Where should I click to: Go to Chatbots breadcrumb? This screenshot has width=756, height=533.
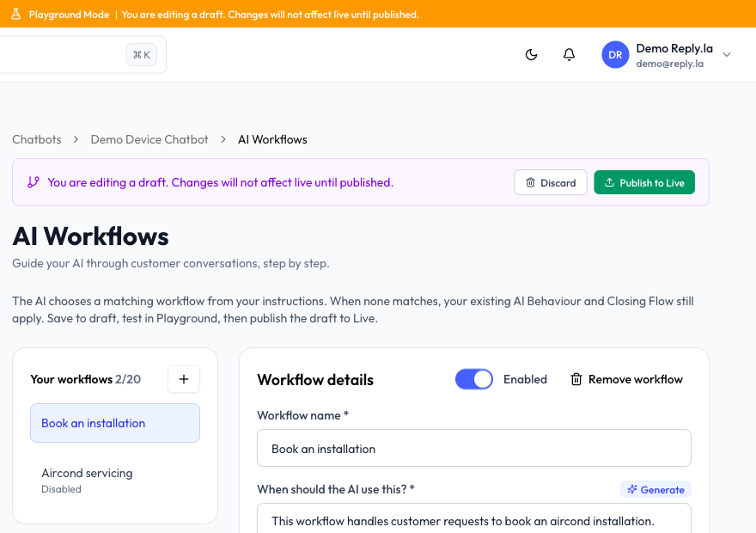[37, 139]
